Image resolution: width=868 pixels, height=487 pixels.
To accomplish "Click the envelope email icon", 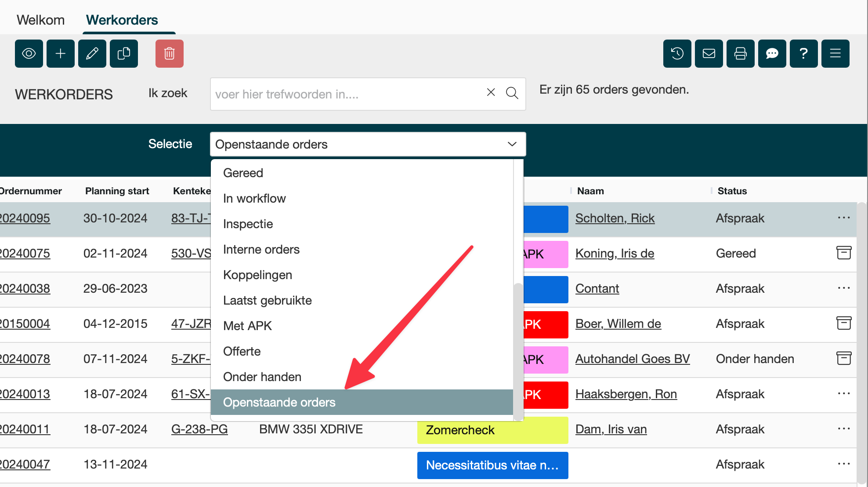I will pos(709,54).
